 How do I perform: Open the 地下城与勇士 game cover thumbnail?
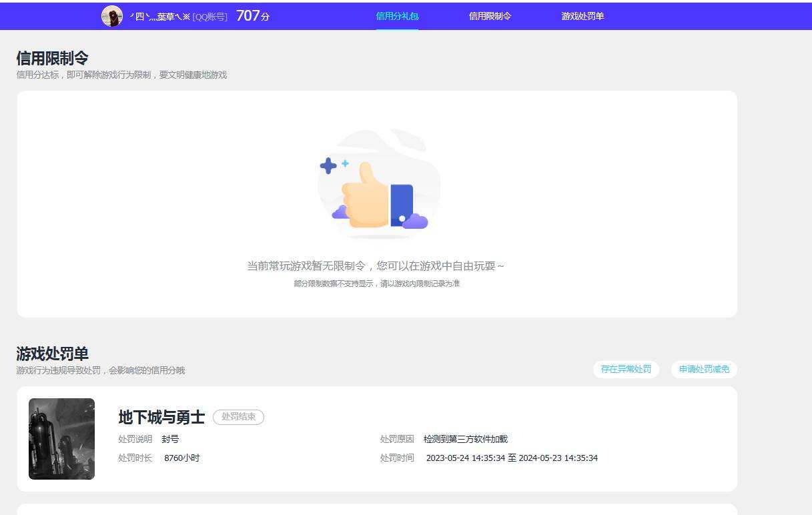[x=61, y=439]
